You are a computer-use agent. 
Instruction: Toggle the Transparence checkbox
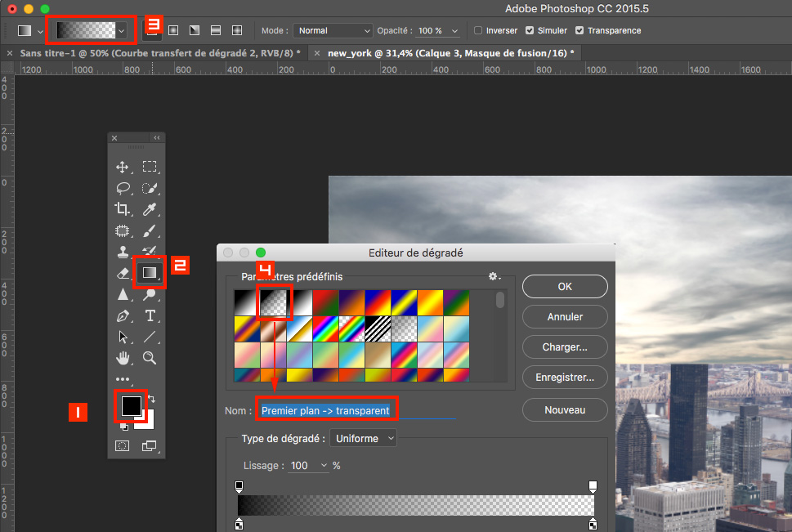[x=579, y=30]
